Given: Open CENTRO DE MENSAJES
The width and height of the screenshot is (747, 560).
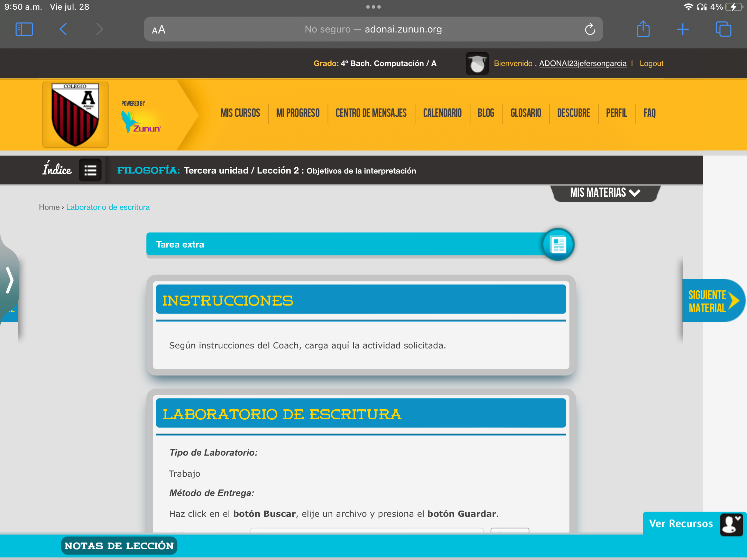Looking at the screenshot, I should [x=371, y=113].
